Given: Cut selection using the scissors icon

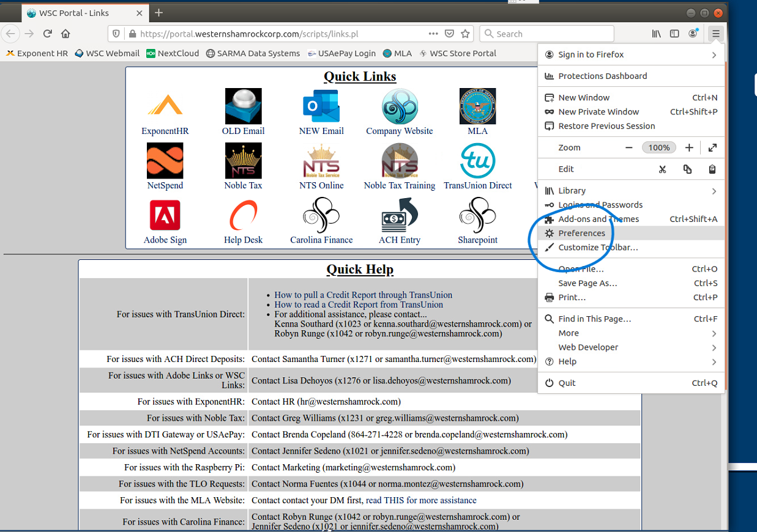Looking at the screenshot, I should pyautogui.click(x=662, y=169).
